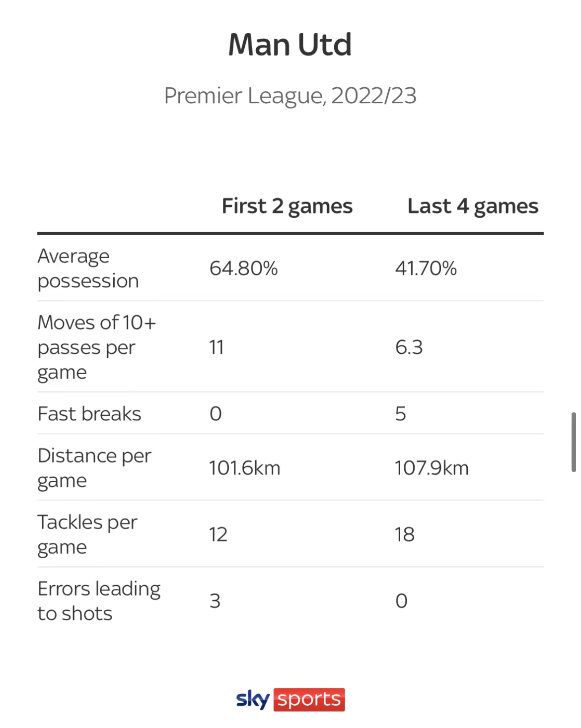Select the Fast breaks row label
The height and width of the screenshot is (728, 581).
pyautogui.click(x=89, y=414)
